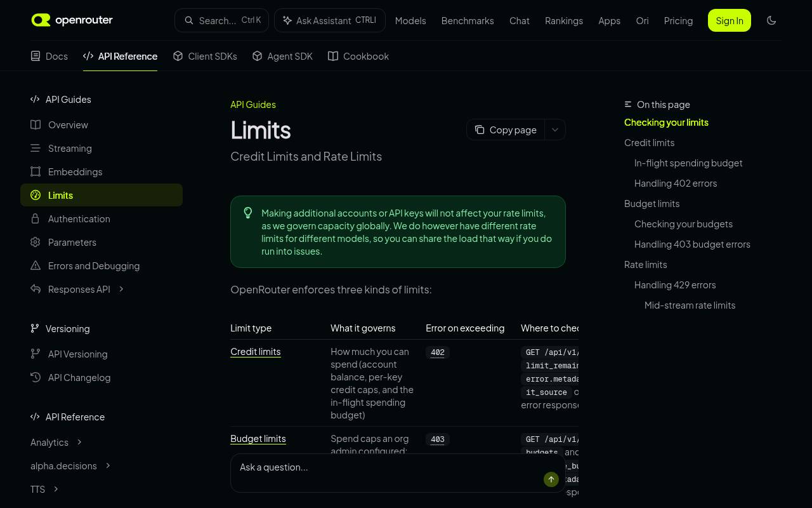Viewport: 812px width, 508px height.
Task: Click the Credit limits table link
Action: (256, 352)
